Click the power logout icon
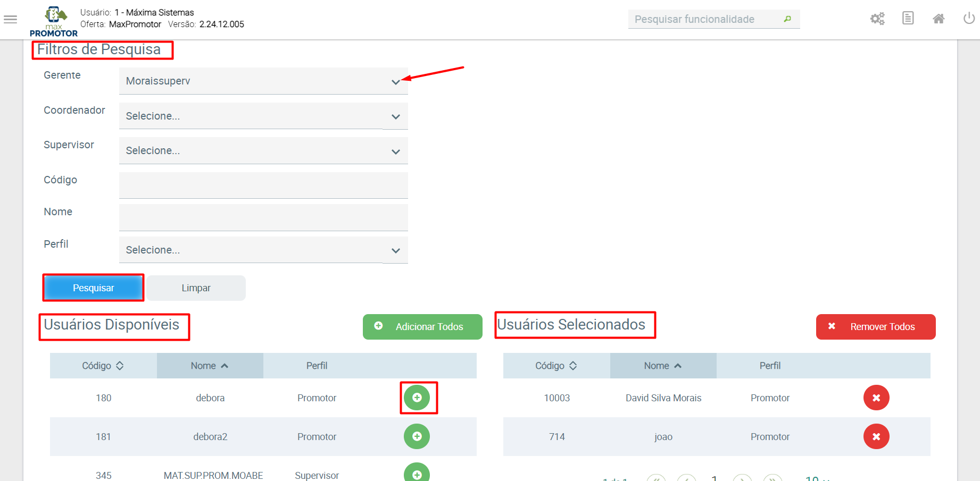 pyautogui.click(x=969, y=19)
